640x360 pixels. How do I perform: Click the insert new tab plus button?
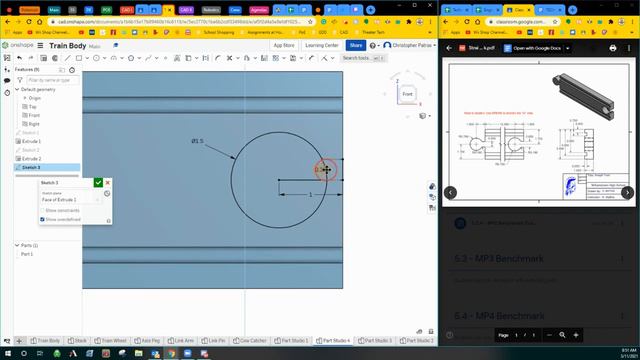[x=19, y=341]
